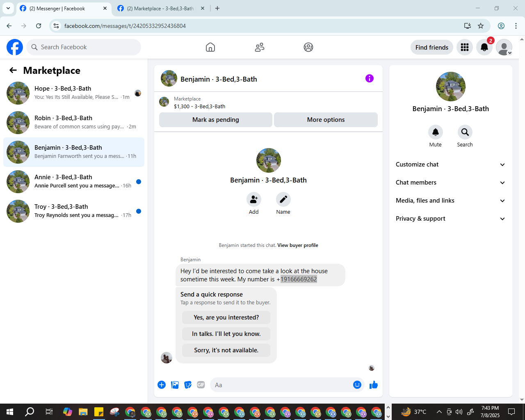Reload the page with browser refresh icon
The image size is (525, 420).
(x=39, y=26)
